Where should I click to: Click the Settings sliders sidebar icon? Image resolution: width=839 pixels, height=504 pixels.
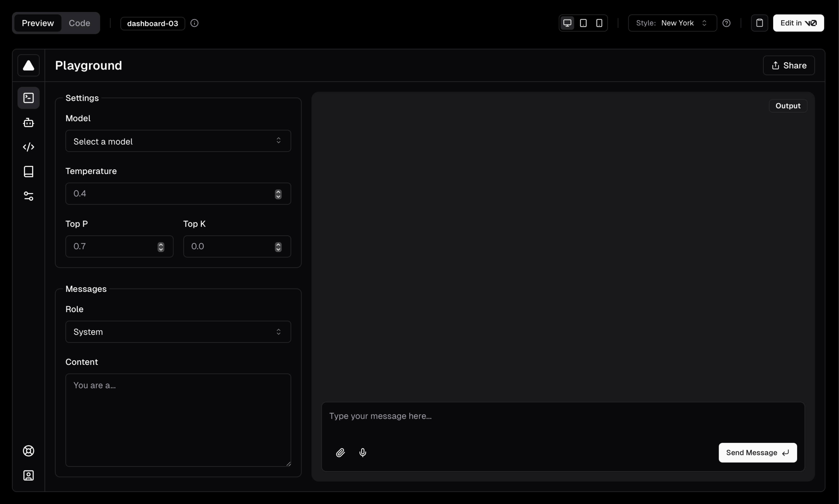[x=28, y=196]
